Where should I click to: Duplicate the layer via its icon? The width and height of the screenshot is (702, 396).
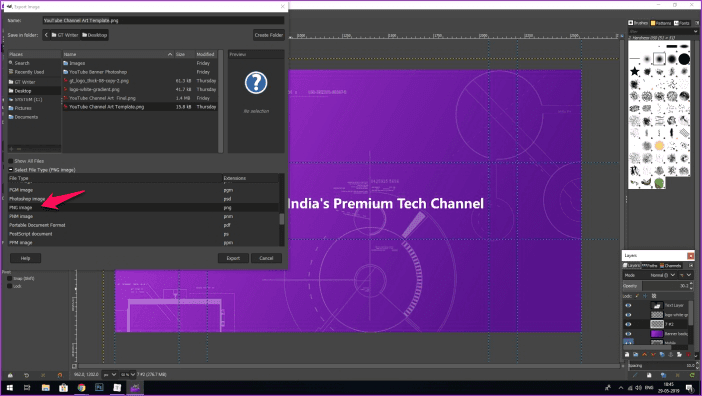[x=662, y=355]
